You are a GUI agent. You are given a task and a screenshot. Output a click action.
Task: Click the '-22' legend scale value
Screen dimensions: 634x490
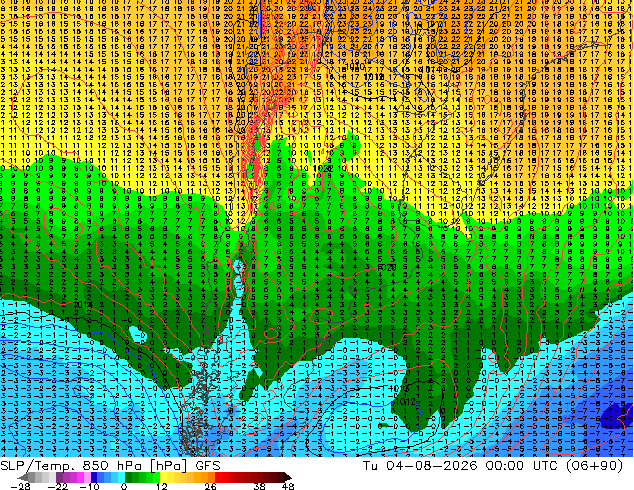[x=58, y=486]
